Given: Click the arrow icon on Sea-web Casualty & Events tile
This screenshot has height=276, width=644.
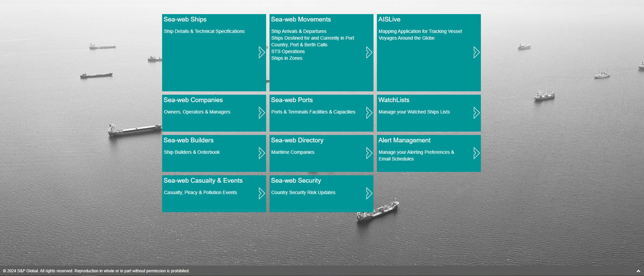Looking at the screenshot, I should pos(262,193).
